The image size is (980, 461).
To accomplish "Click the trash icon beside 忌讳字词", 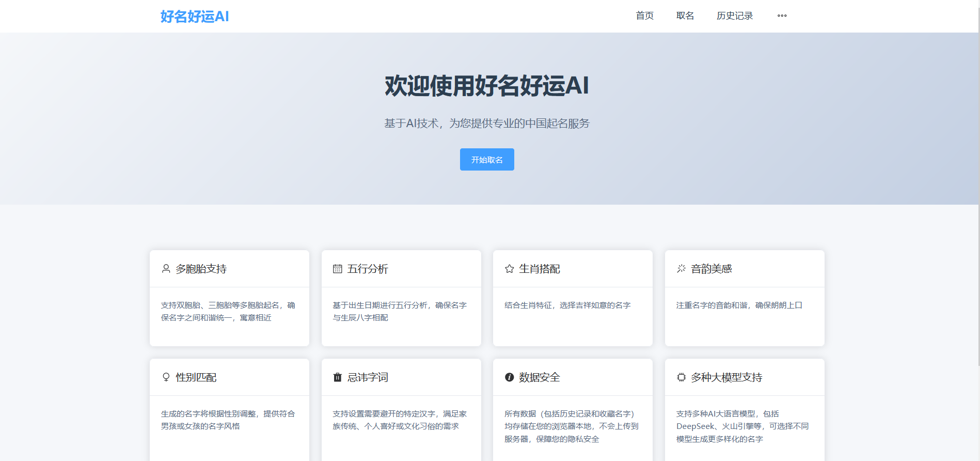I will click(338, 377).
